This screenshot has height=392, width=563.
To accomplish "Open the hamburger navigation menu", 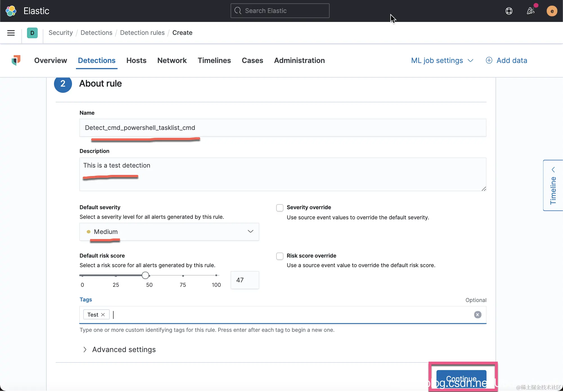I will (11, 33).
